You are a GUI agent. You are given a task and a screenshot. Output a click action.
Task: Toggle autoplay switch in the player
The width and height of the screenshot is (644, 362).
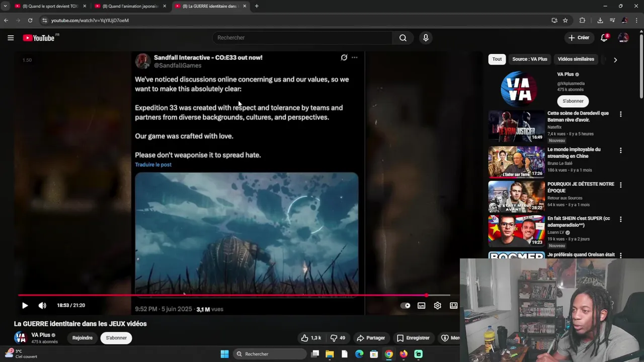point(406,305)
